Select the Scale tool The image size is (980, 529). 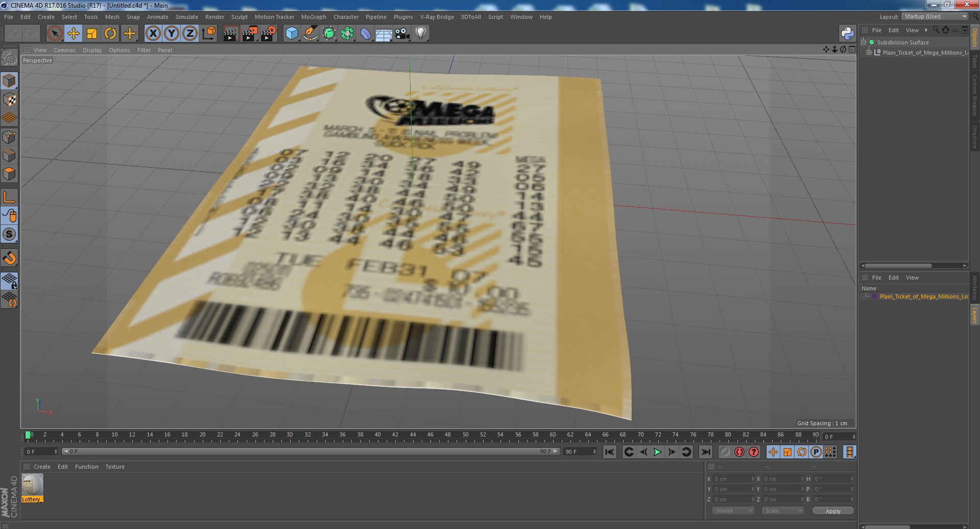point(92,34)
